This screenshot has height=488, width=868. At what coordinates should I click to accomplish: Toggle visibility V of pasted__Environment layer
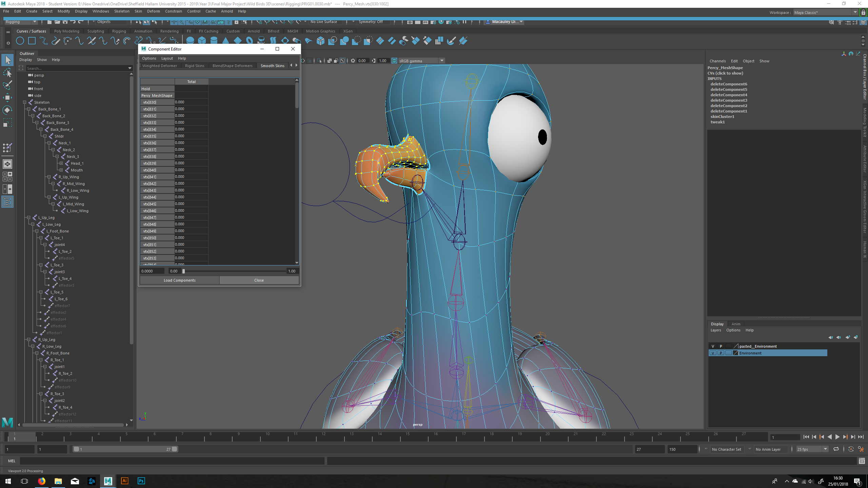point(713,346)
